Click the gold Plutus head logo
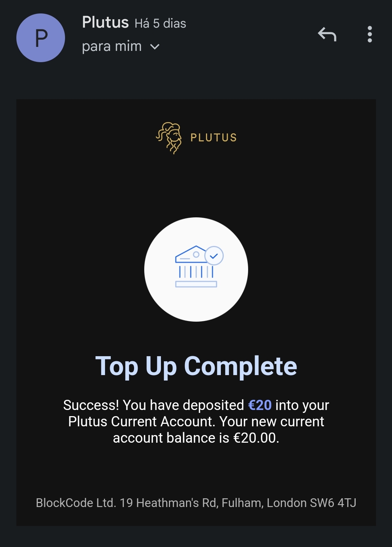 coord(169,138)
